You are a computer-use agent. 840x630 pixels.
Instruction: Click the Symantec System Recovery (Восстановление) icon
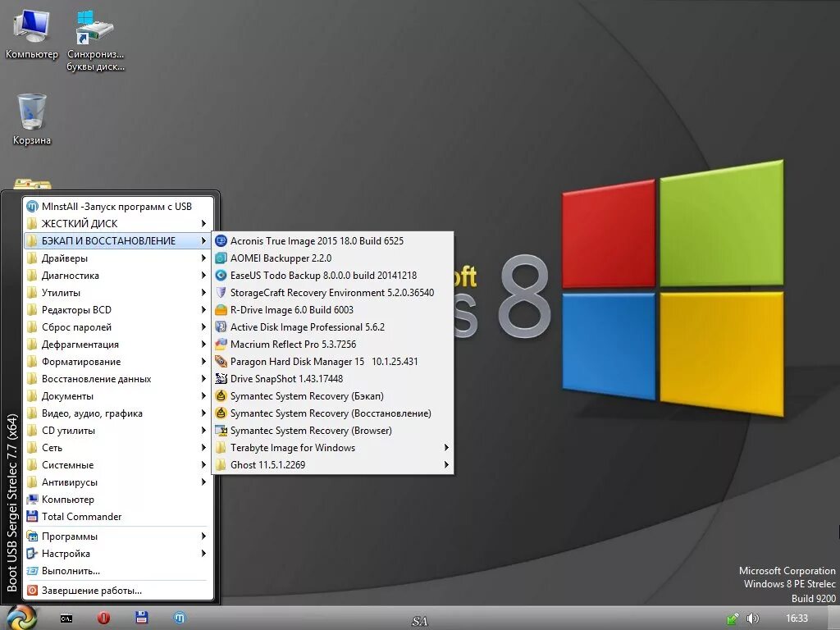coord(221,413)
